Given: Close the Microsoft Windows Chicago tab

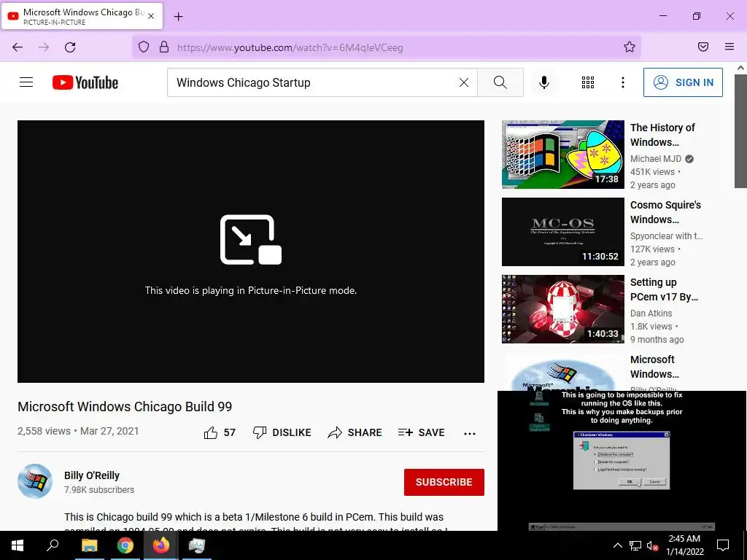Looking at the screenshot, I should point(150,16).
